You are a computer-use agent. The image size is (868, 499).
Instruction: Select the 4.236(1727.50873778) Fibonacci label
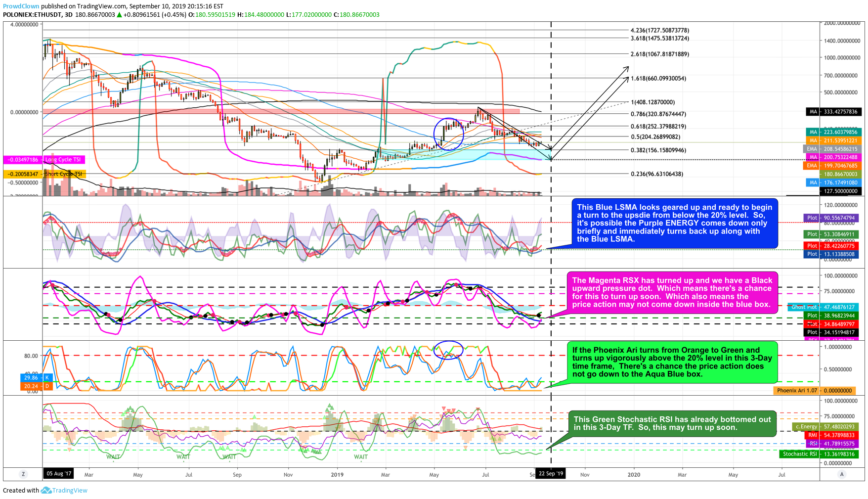[x=659, y=31]
